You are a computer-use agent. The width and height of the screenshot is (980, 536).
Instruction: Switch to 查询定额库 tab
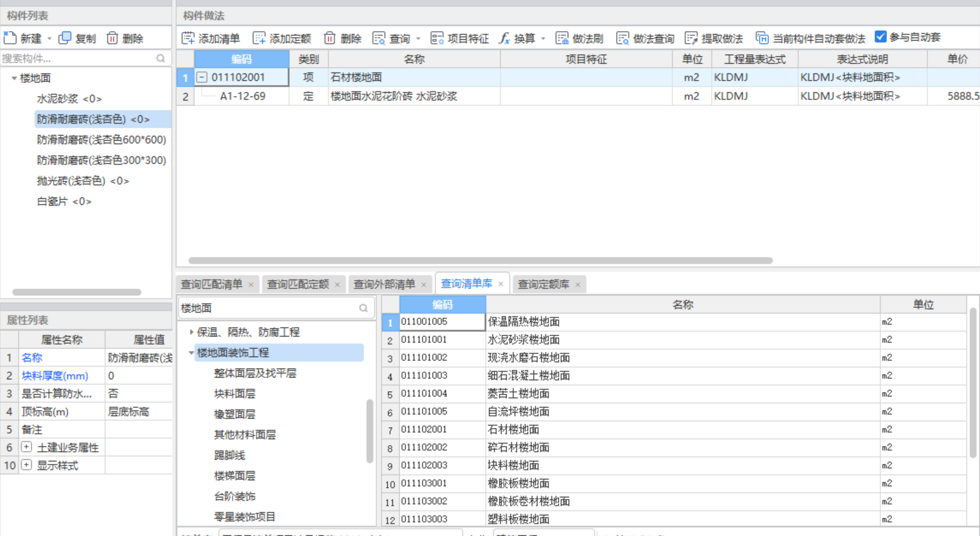point(544,284)
